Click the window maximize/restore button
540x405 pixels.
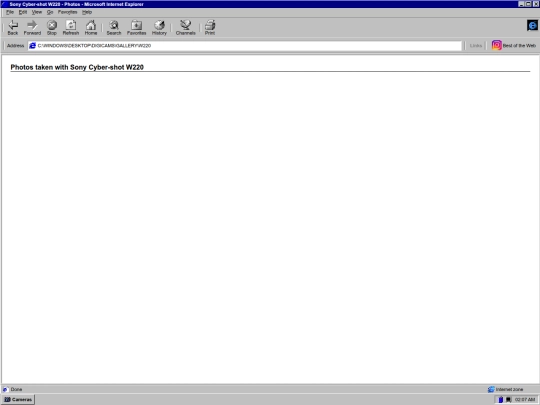(x=528, y=4)
